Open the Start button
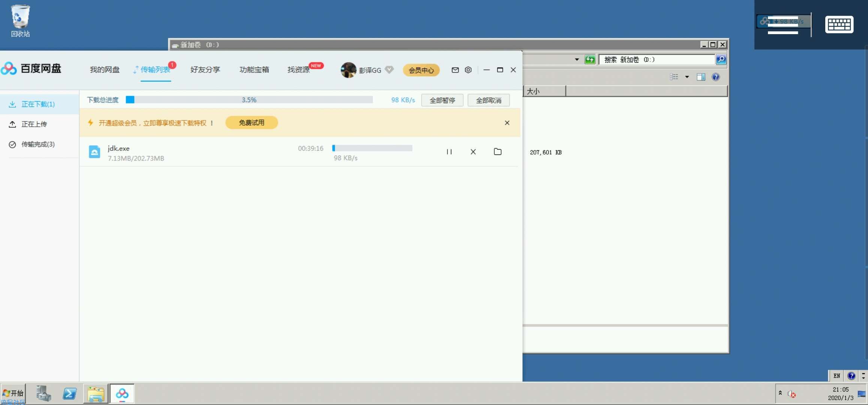The image size is (868, 405). 13,393
